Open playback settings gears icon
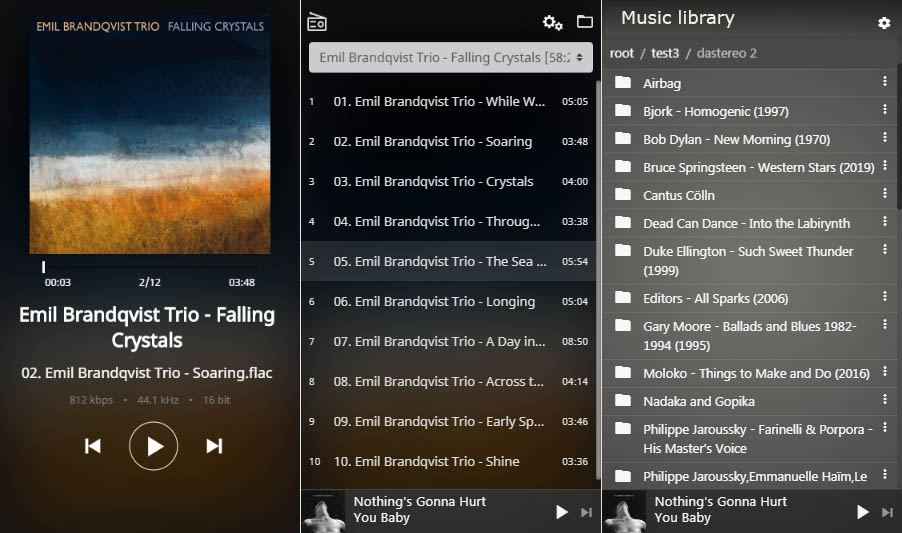This screenshot has width=902, height=533. tap(552, 22)
